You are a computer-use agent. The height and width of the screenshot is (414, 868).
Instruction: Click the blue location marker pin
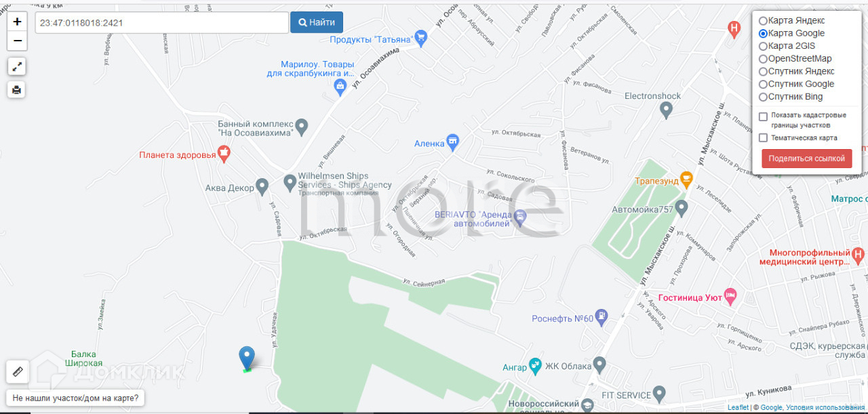(247, 357)
